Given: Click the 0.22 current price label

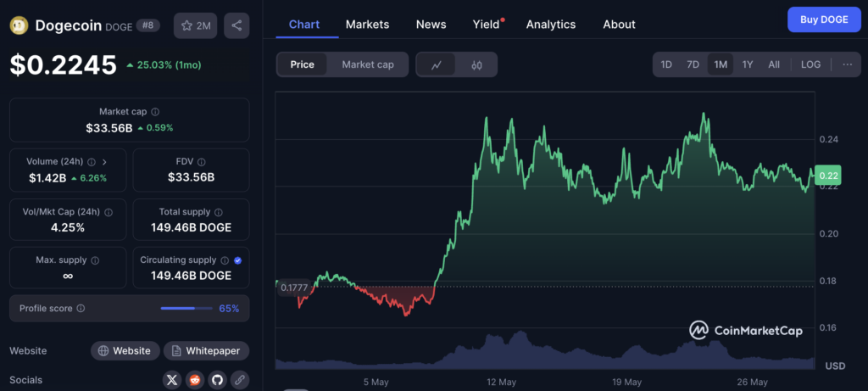Looking at the screenshot, I should click(x=827, y=176).
